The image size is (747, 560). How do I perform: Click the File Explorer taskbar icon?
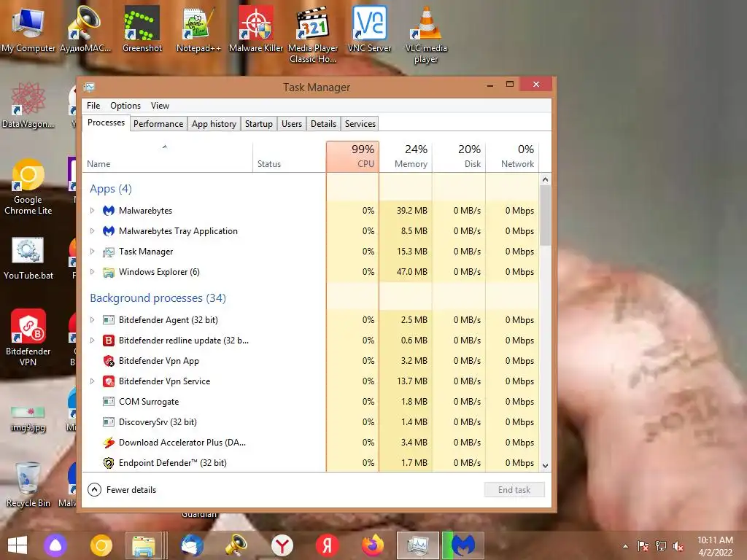(144, 545)
